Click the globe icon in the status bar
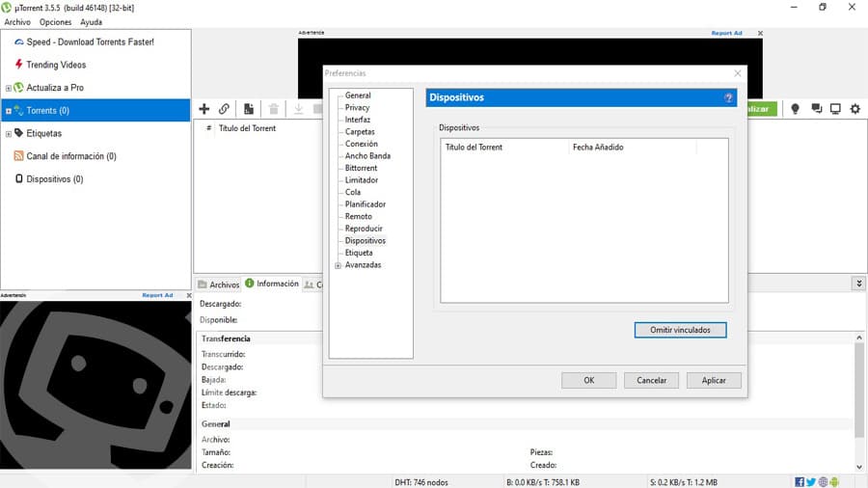 point(824,482)
